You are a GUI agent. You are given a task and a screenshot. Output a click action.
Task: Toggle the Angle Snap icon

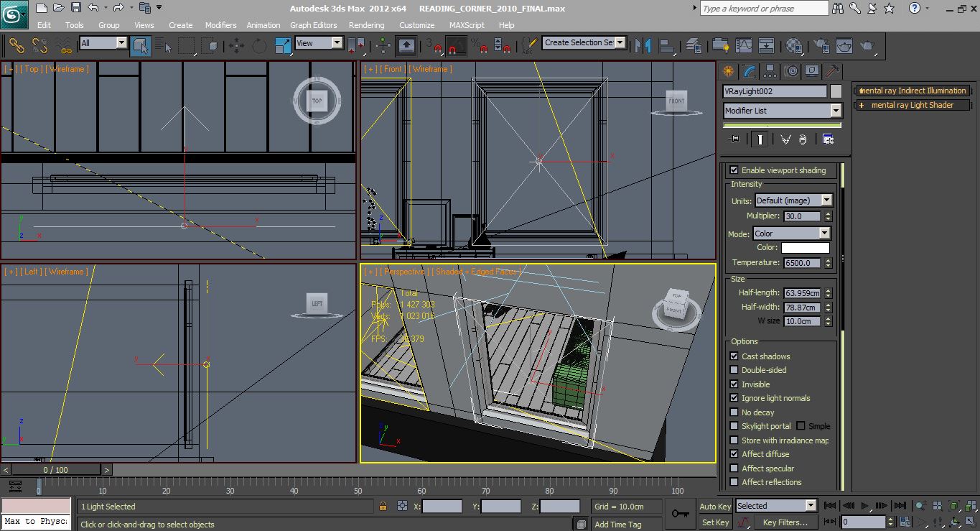click(456, 46)
